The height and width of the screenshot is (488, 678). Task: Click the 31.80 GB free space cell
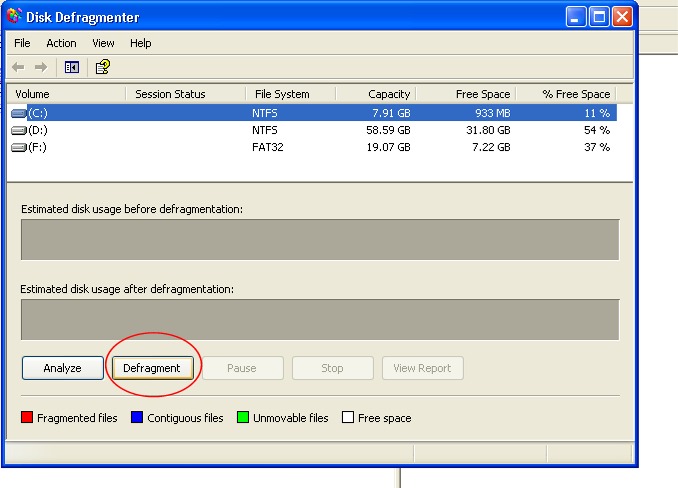coord(488,130)
